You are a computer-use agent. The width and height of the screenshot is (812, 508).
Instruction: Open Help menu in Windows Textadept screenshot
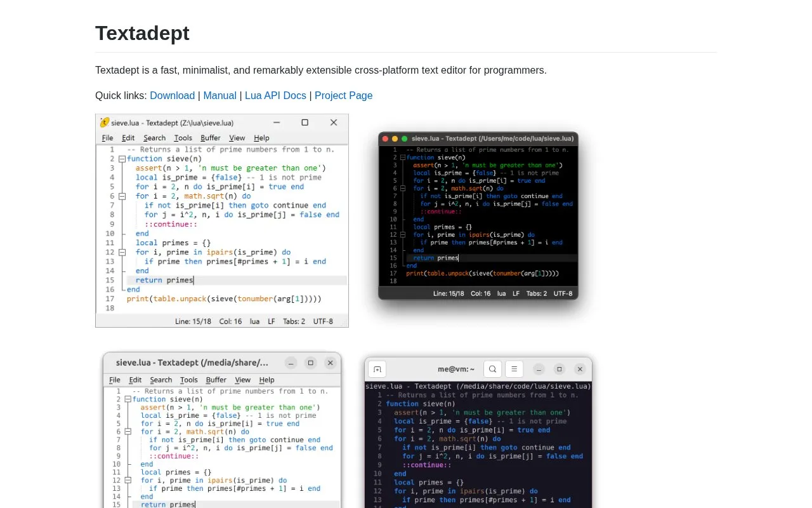click(261, 138)
